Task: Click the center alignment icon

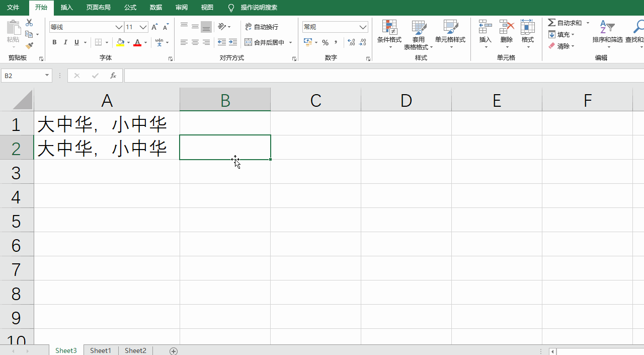Action: pyautogui.click(x=195, y=42)
